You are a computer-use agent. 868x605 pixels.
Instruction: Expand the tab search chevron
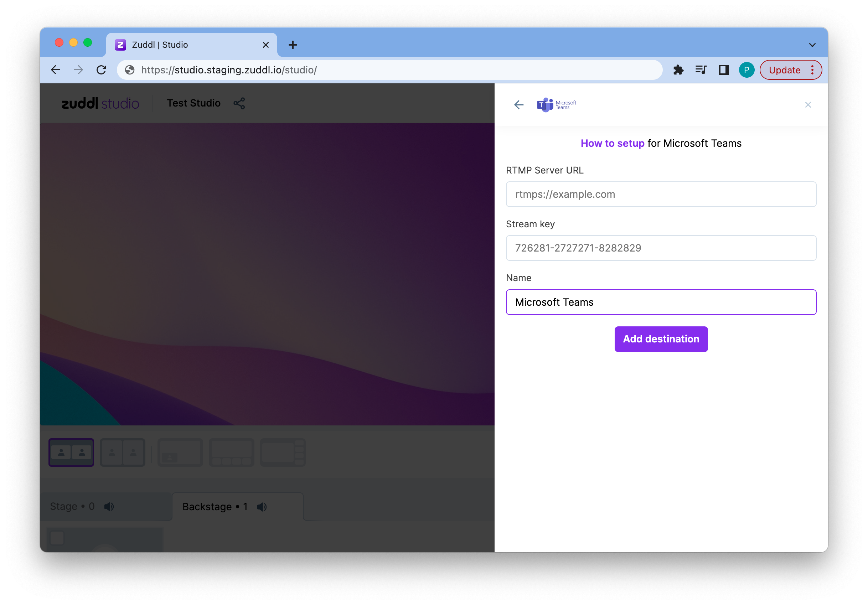[812, 45]
